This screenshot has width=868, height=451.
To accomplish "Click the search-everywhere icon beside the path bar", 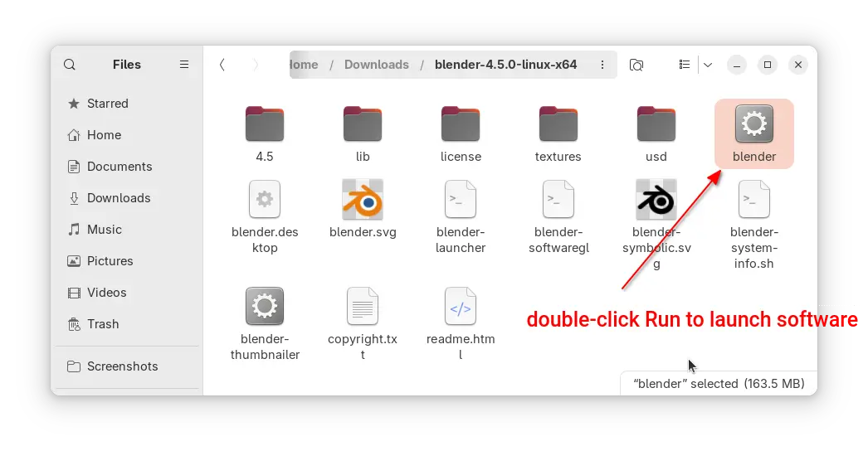I will point(636,65).
